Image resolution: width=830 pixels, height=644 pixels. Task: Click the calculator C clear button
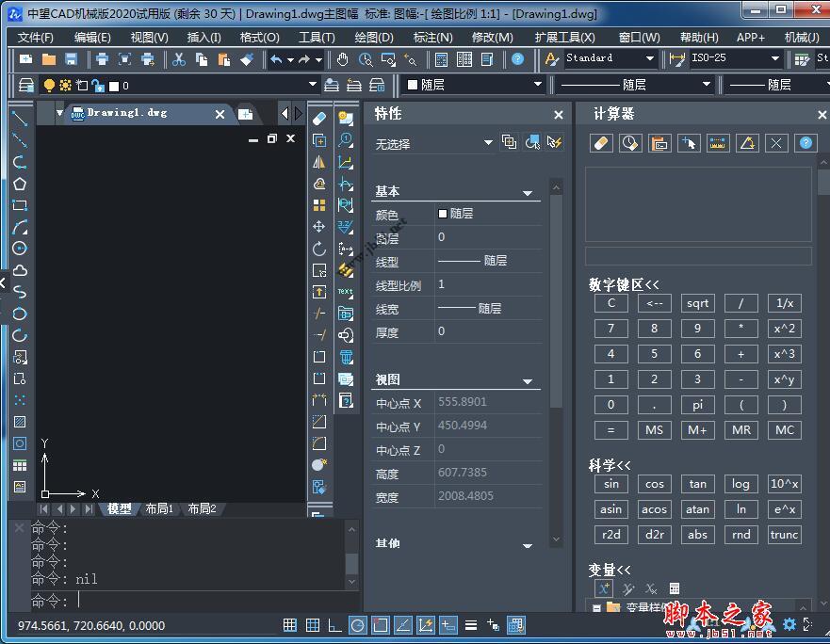(611, 304)
